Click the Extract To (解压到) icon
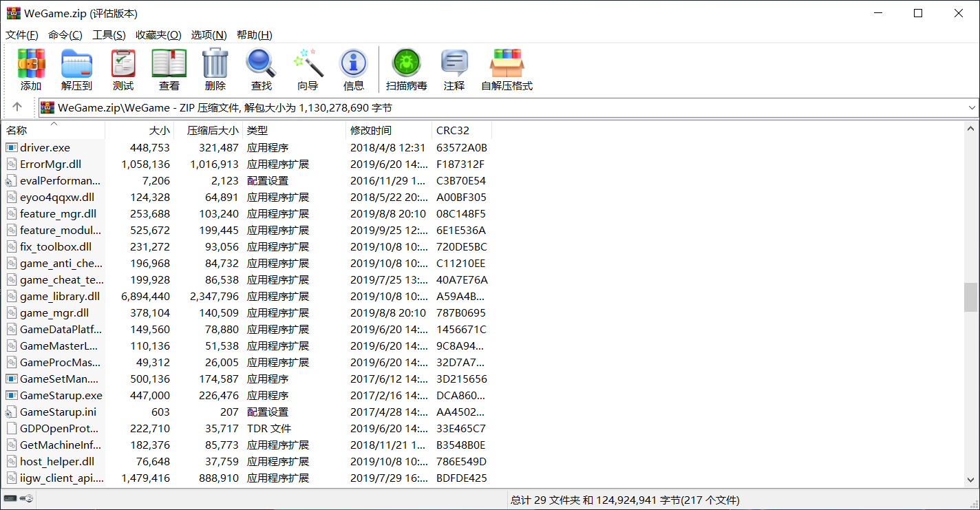 pos(76,70)
